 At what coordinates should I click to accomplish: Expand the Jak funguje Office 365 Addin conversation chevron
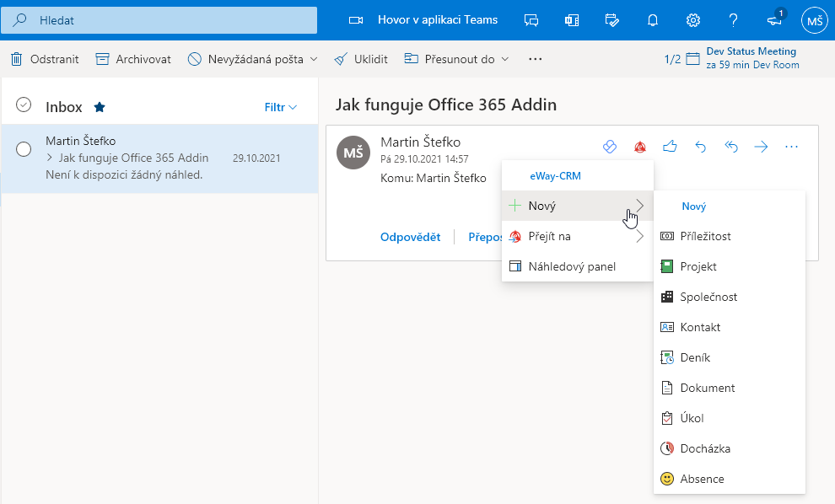point(50,158)
